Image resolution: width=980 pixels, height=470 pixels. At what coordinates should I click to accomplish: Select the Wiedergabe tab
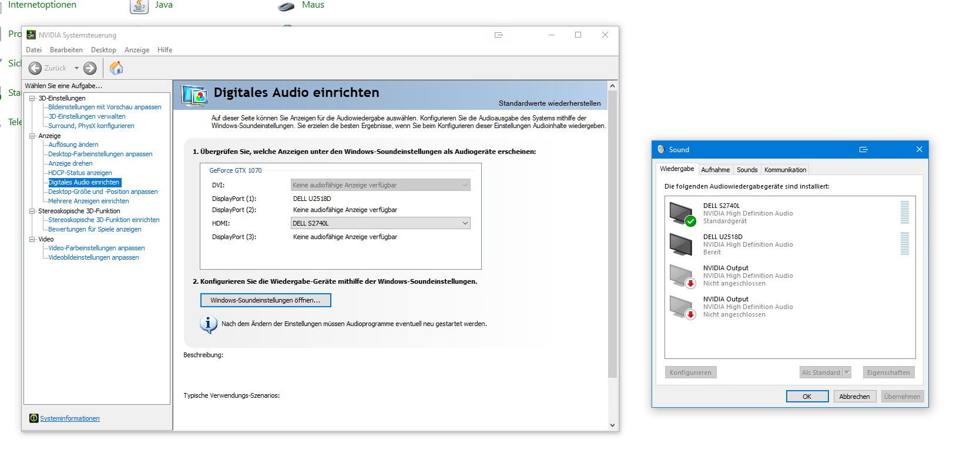(x=677, y=169)
